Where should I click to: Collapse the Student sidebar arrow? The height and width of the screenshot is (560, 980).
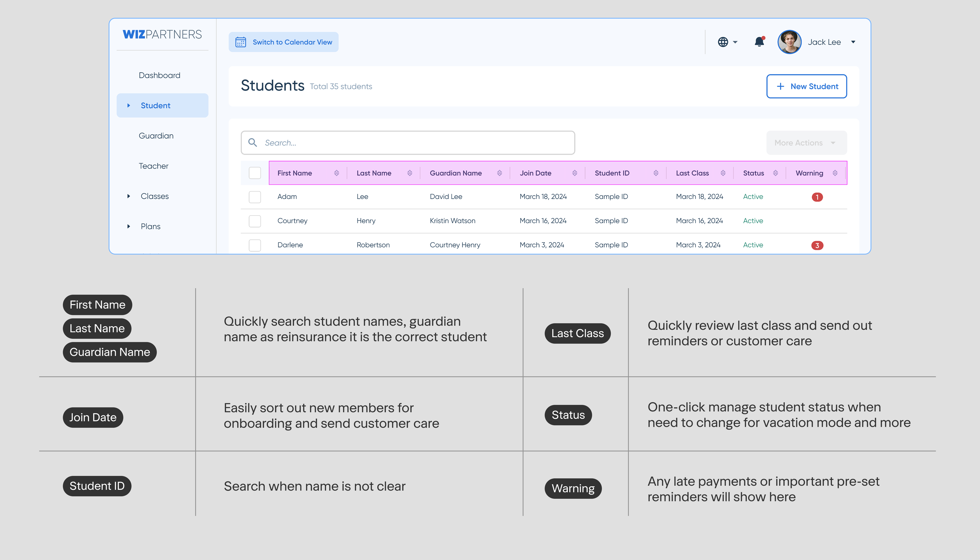(x=128, y=105)
